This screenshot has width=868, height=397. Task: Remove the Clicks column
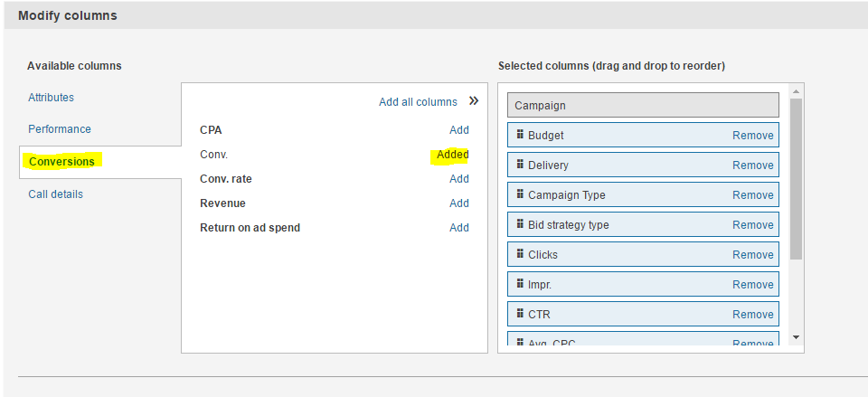(x=753, y=255)
